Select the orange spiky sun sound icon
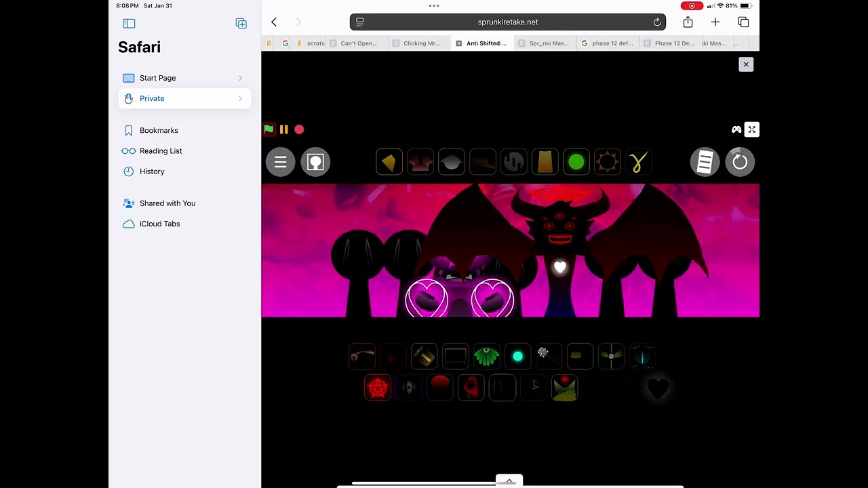The image size is (868, 488). pyautogui.click(x=608, y=163)
